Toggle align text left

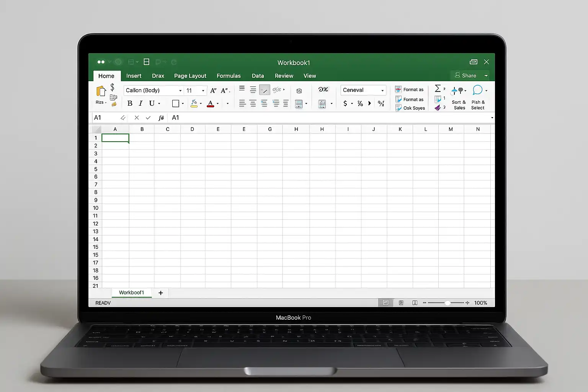(242, 103)
